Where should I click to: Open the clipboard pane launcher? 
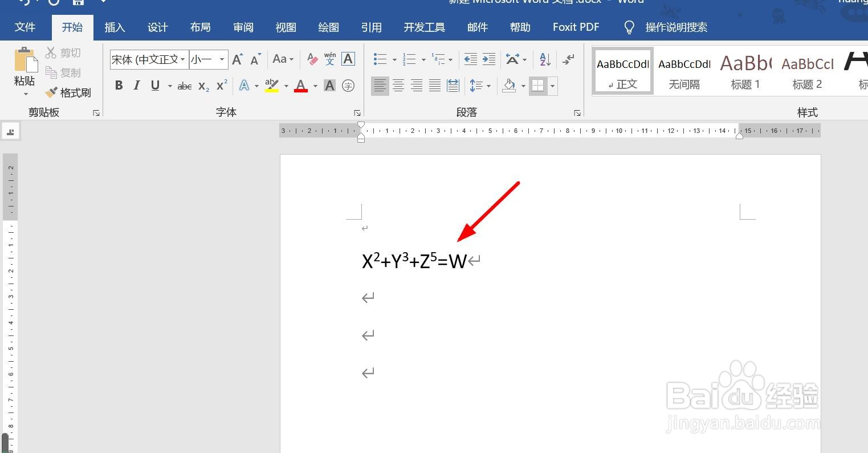point(96,113)
